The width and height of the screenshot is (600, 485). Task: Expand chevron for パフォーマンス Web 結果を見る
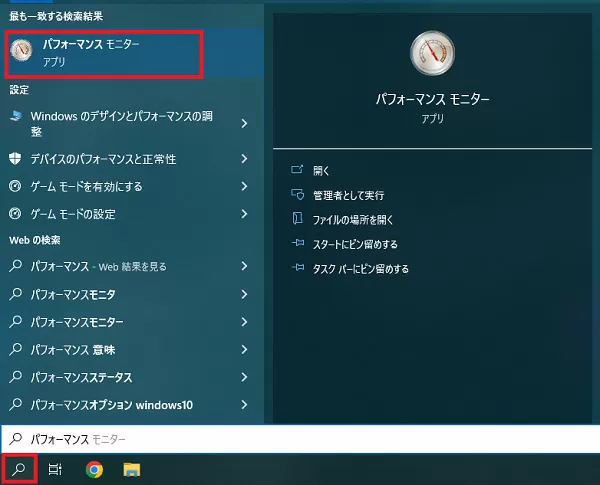point(244,266)
